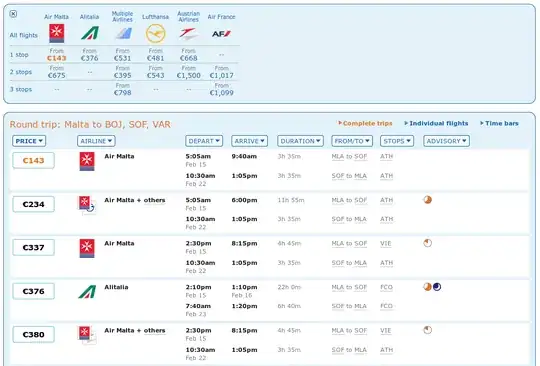
Task: Click the Air Malta logo in the €337 row
Action: click(87, 248)
